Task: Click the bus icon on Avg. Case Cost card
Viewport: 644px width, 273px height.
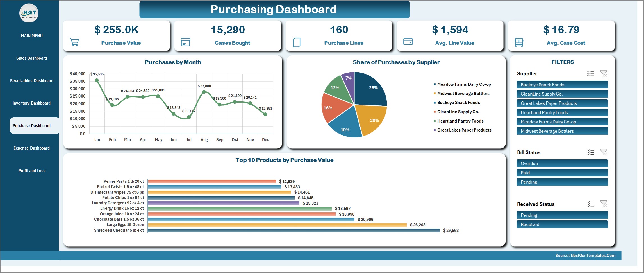Action: 519,42
